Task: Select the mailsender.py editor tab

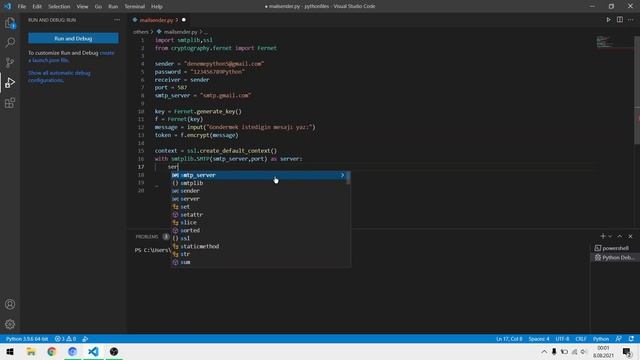Action: [159, 20]
